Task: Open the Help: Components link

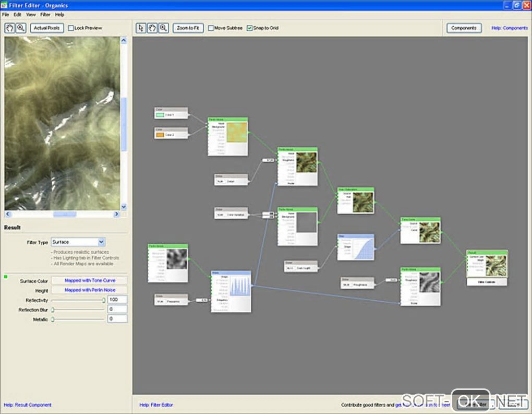Action: point(509,28)
